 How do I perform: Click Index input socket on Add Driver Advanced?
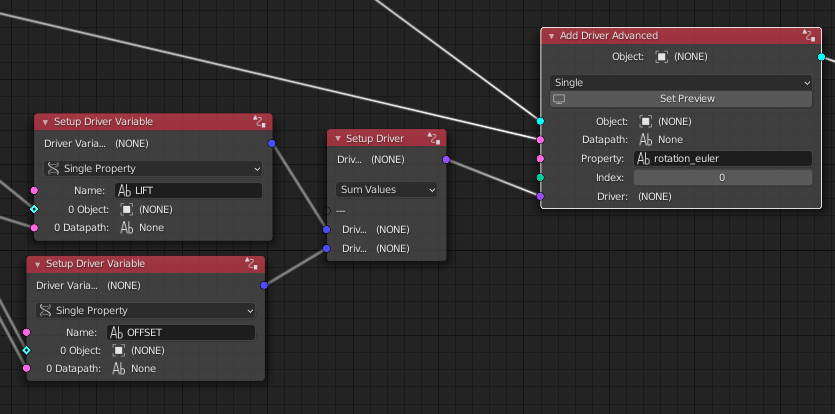pos(541,177)
